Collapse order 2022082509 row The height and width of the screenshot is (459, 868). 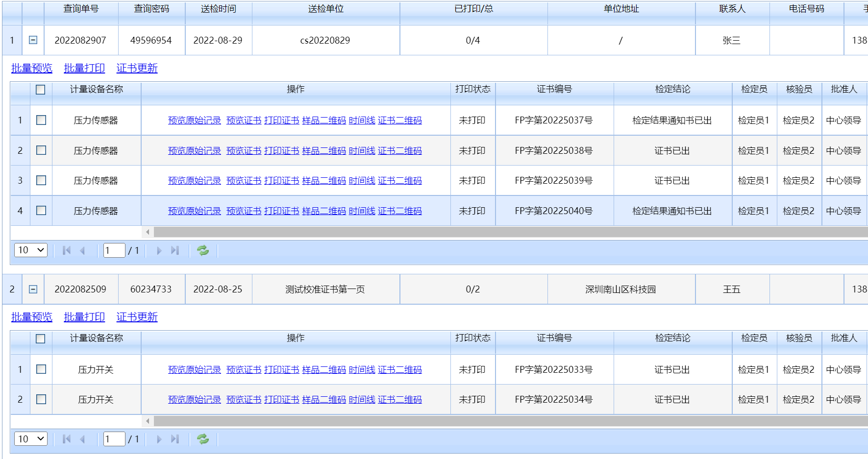click(x=33, y=289)
